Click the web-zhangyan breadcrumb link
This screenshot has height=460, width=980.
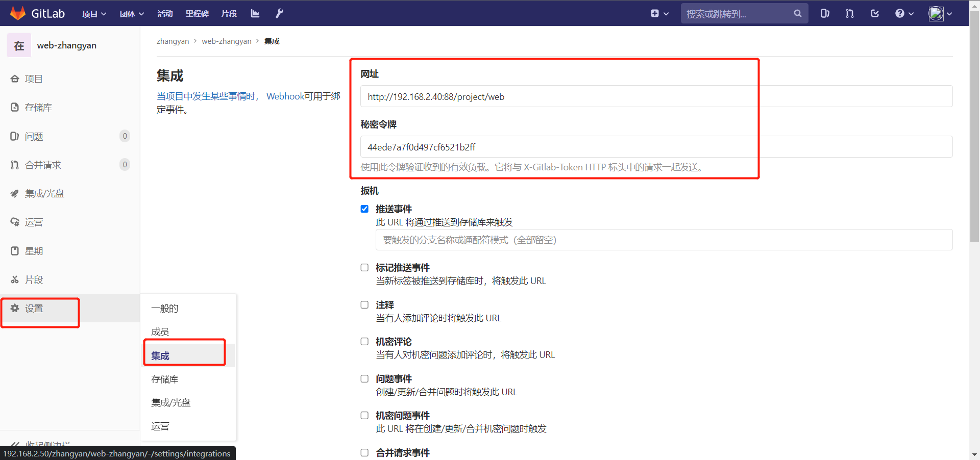[226, 41]
